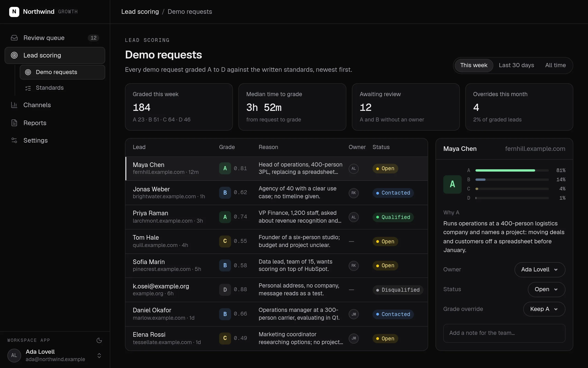
Task: Click Elena Rossi's JM owner avatar
Action: pos(353,338)
